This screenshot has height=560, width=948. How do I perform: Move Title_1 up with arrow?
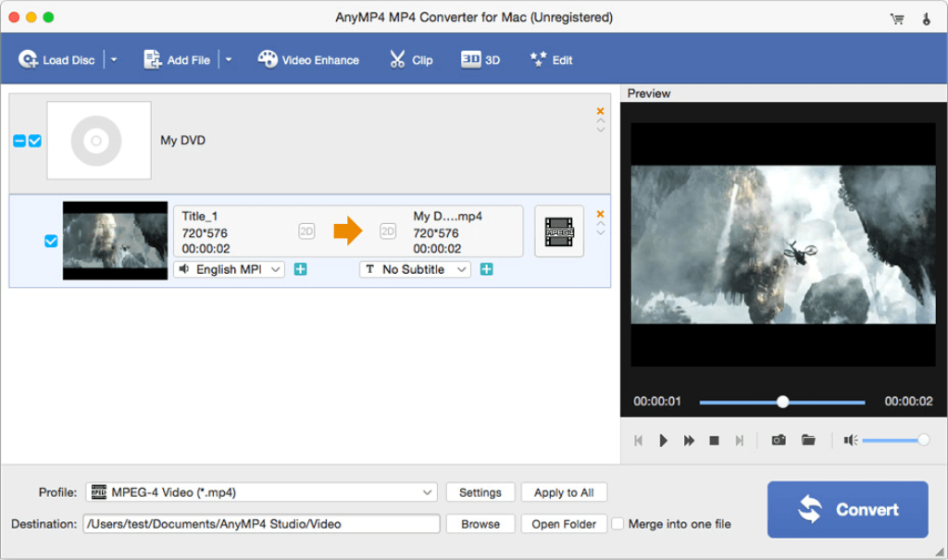[600, 223]
